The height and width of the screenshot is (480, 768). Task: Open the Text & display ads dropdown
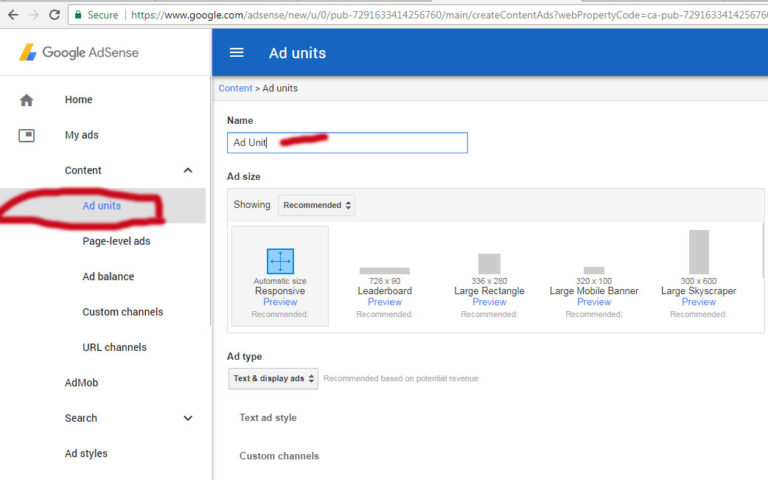coord(273,379)
